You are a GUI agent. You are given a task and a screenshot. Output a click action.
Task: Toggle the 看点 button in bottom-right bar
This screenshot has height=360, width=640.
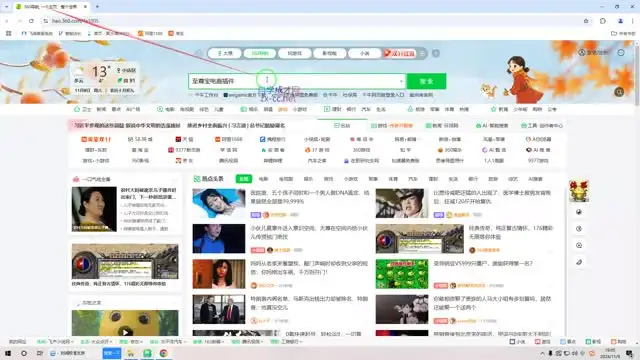pyautogui.click(x=568, y=342)
